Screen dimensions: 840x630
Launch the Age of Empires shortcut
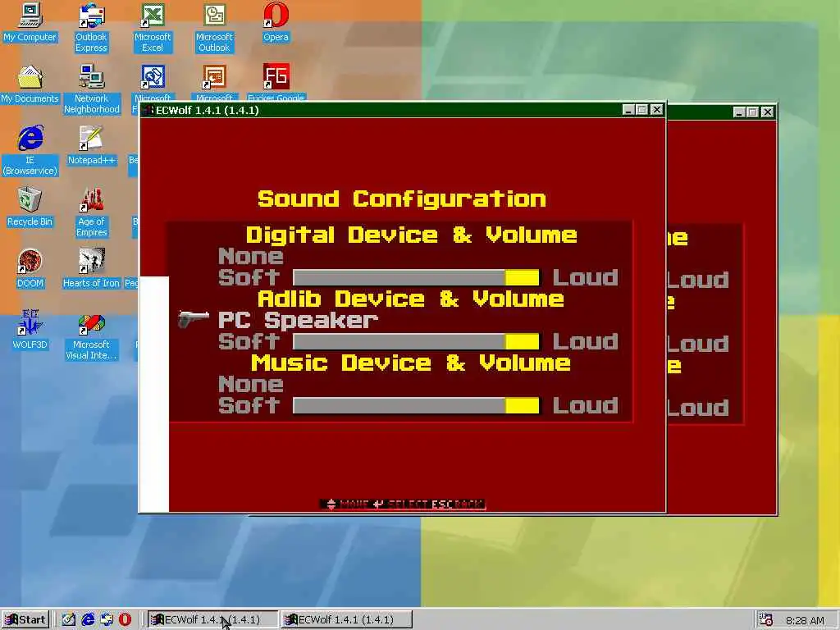(x=91, y=212)
